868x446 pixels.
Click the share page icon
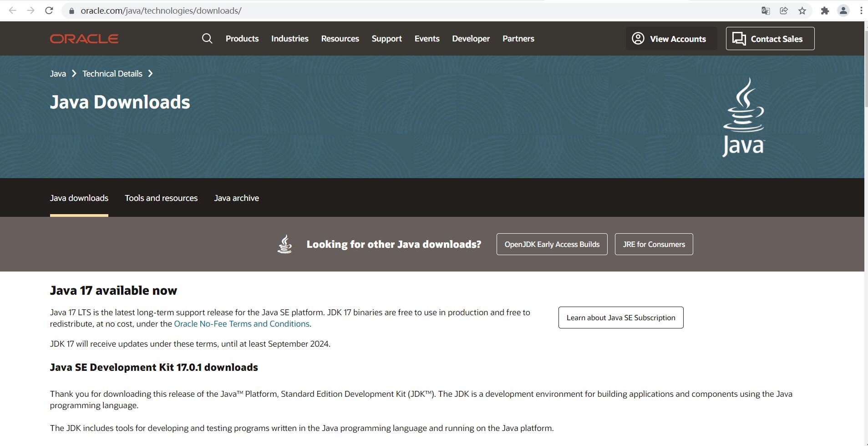(784, 10)
